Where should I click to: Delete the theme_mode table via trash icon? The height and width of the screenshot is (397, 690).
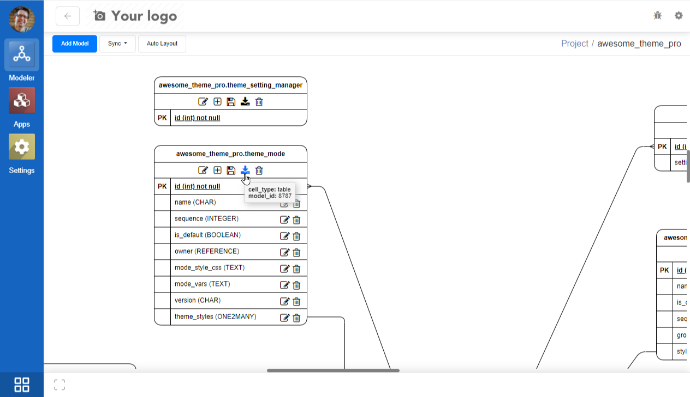coord(259,170)
